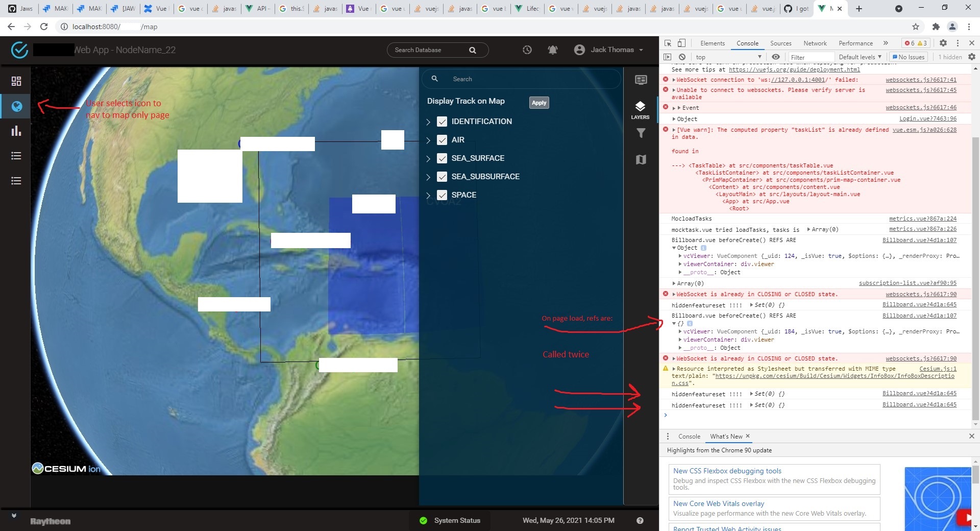Switch to the Network tab in DevTools
980x531 pixels.
815,43
